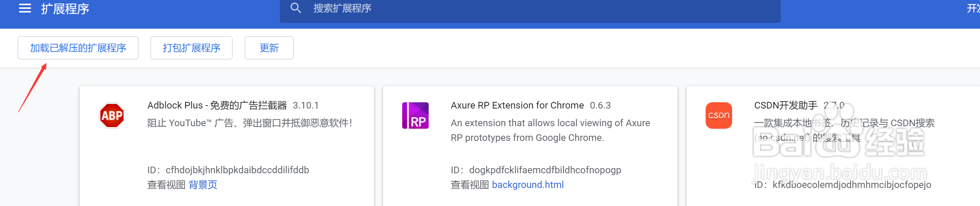The width and height of the screenshot is (980, 206).
Task: Click the Axure RP Extension for Chrome title
Action: (517, 105)
